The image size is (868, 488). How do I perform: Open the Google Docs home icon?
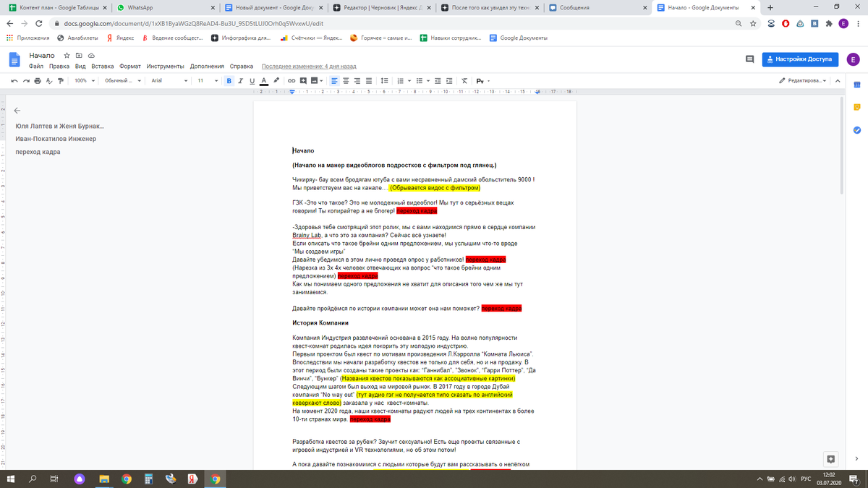14,59
